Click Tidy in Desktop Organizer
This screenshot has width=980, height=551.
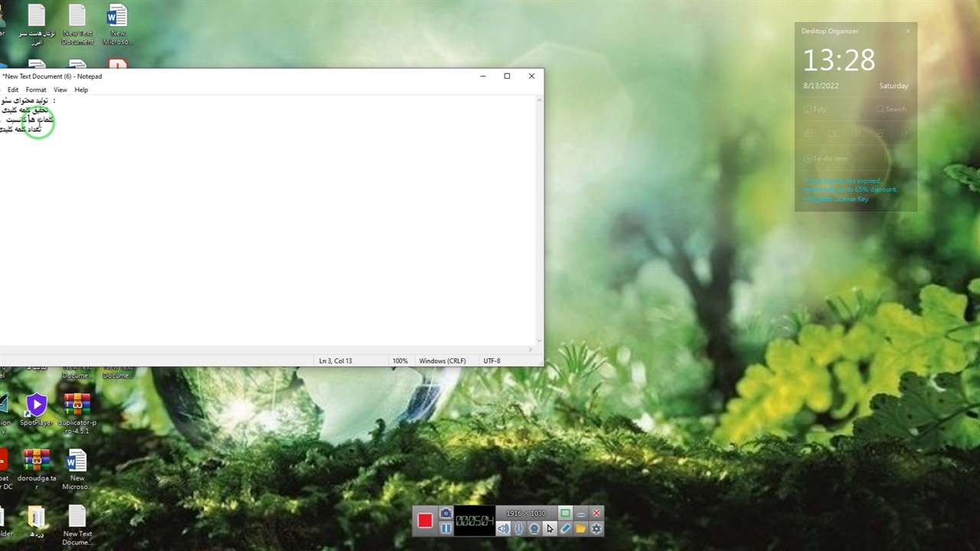pyautogui.click(x=815, y=109)
